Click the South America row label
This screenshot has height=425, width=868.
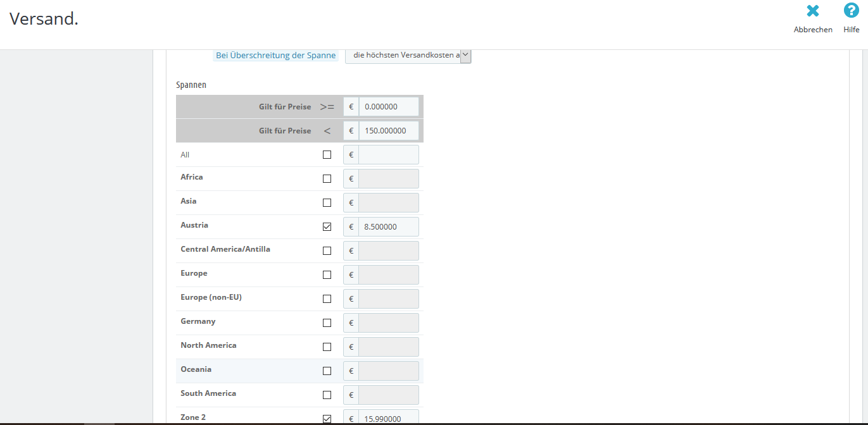208,393
